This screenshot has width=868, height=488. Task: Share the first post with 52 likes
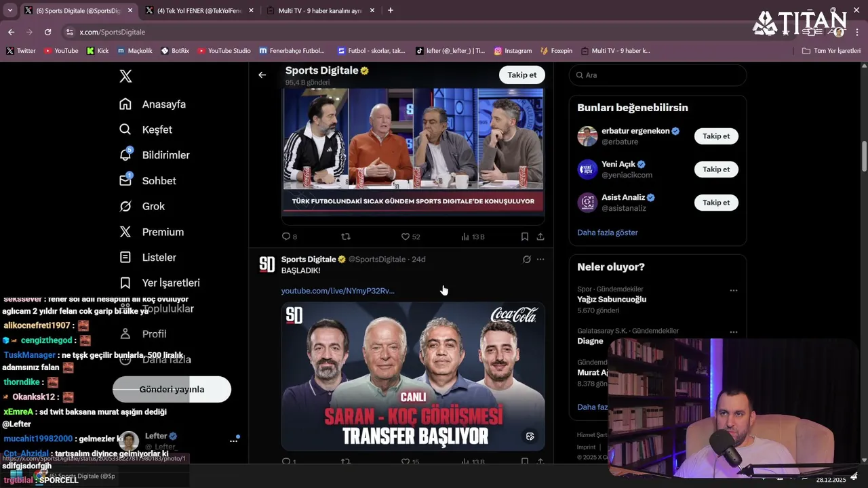pos(540,237)
